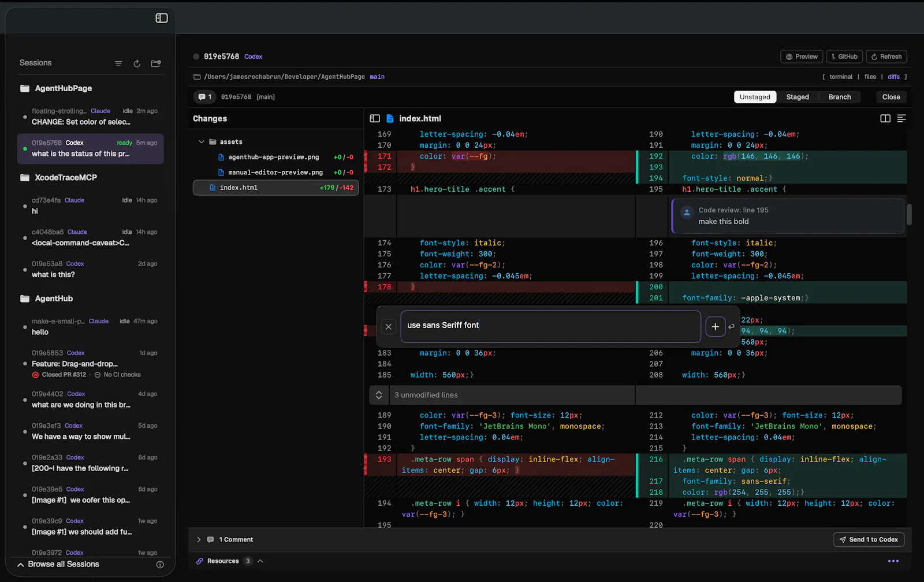Collapse the assets folder

coord(202,142)
